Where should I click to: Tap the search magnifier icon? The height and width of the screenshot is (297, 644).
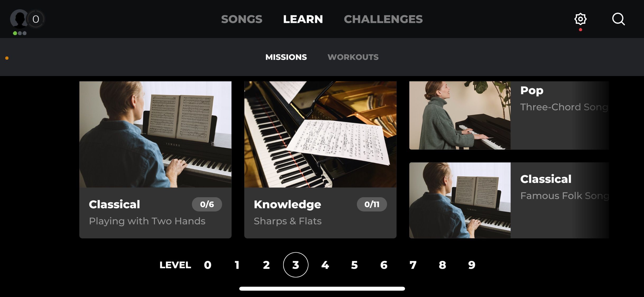point(618,19)
